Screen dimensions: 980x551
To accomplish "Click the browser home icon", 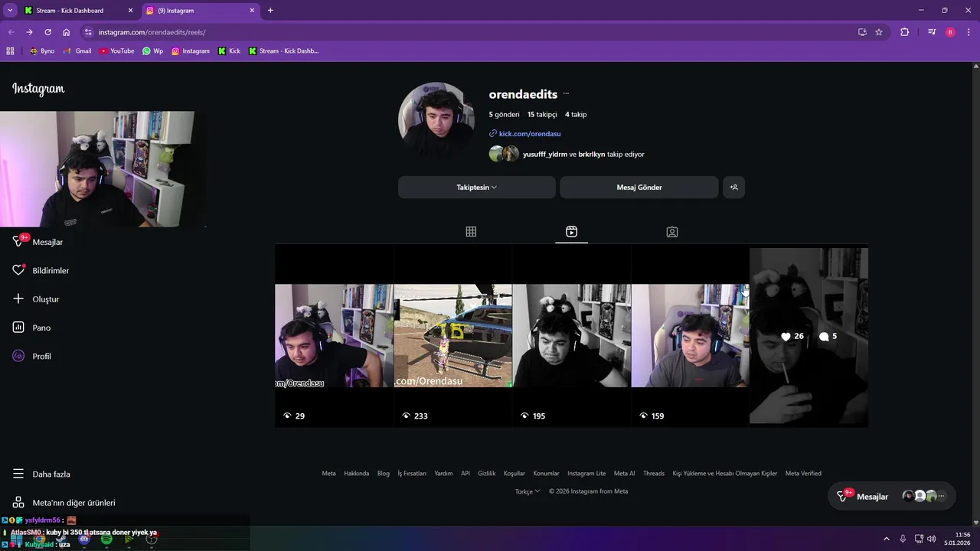I will click(x=67, y=32).
